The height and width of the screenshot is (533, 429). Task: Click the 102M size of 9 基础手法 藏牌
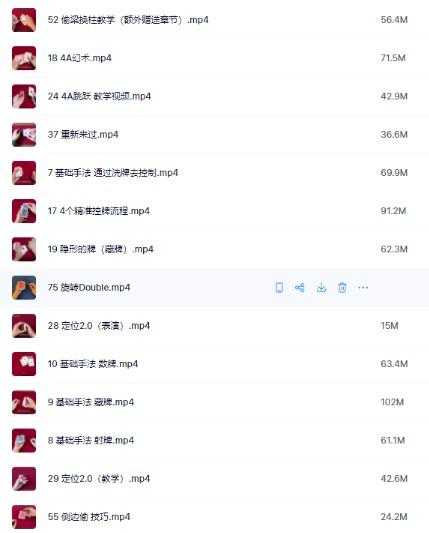[x=392, y=402]
